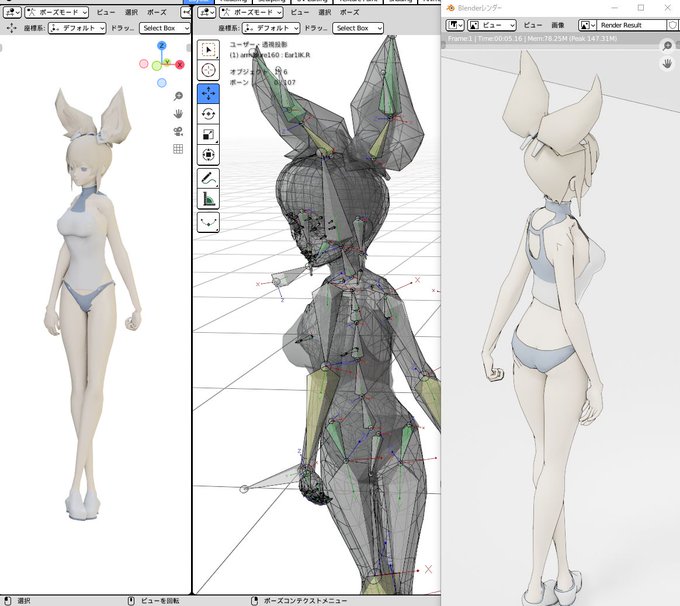Click the red X axis on gizmo
This screenshot has height=606, width=680.
pos(180,65)
